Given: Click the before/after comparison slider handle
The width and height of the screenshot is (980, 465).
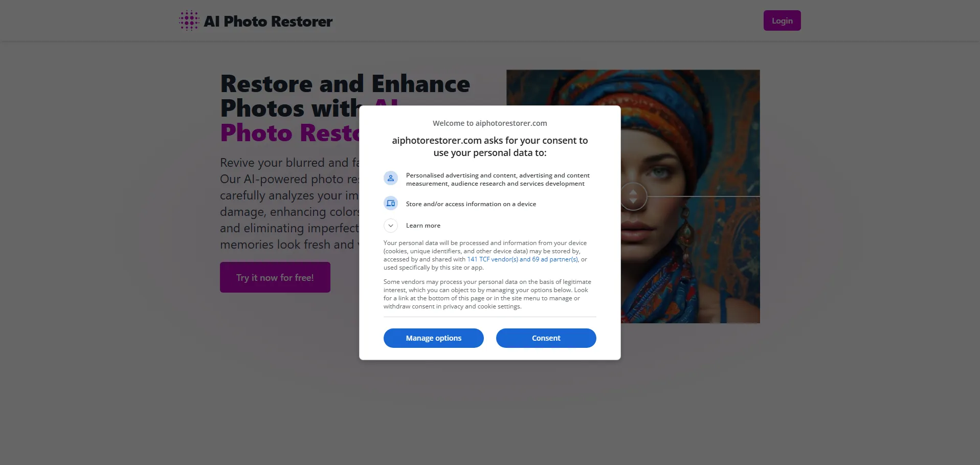Looking at the screenshot, I should point(634,196).
